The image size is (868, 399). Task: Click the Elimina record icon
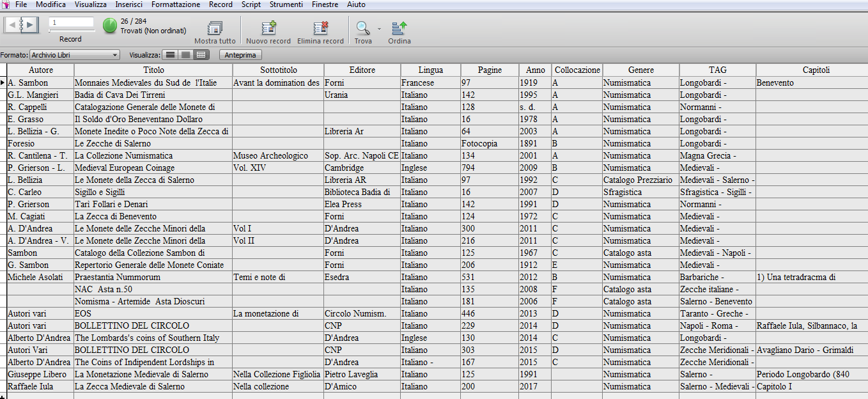point(320,27)
